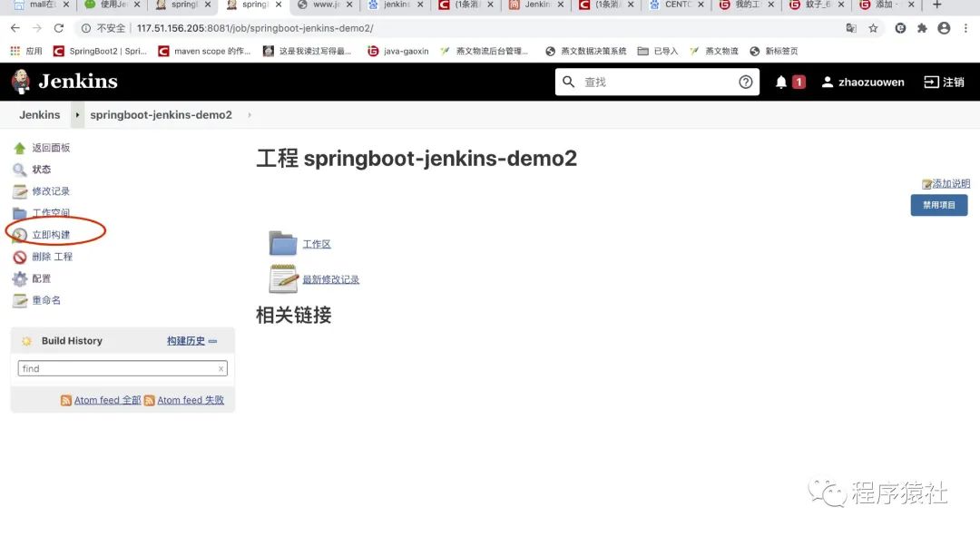Open zhaozuowen user profile
This screenshot has height=536, width=980.
[x=863, y=82]
